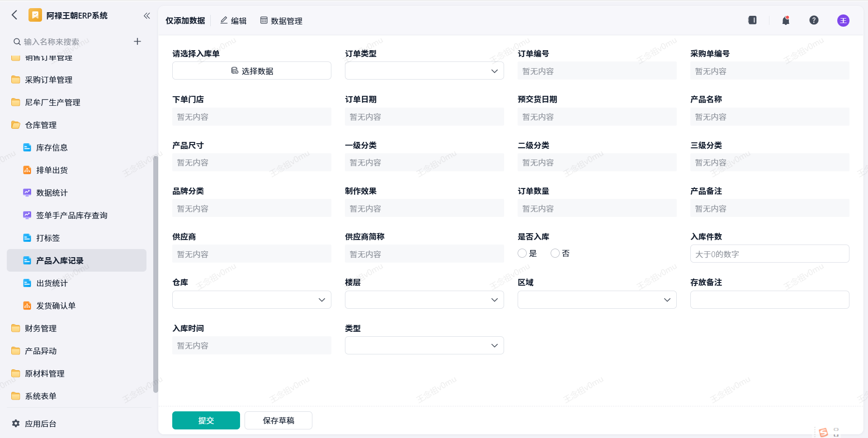Click the Sogou input method icon
This screenshot has width=868, height=438.
pyautogui.click(x=823, y=433)
